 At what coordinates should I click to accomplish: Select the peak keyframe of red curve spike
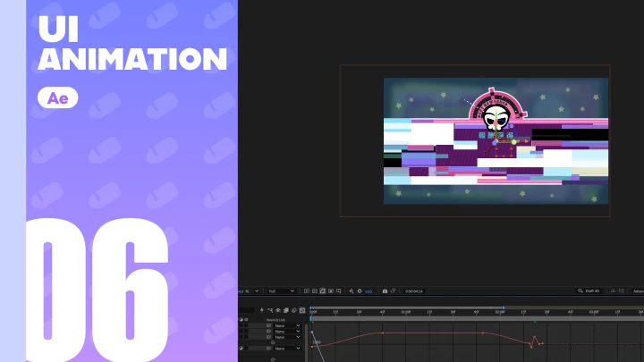click(534, 337)
